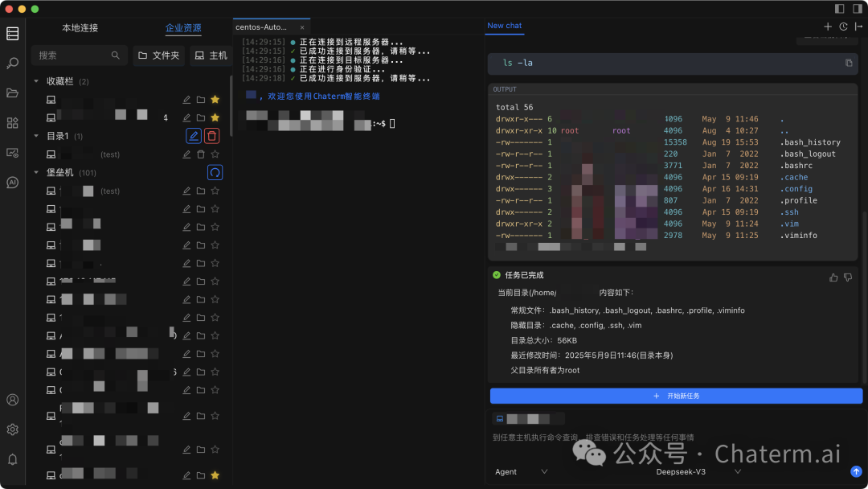Open the Agent mode dropdown

click(521, 472)
